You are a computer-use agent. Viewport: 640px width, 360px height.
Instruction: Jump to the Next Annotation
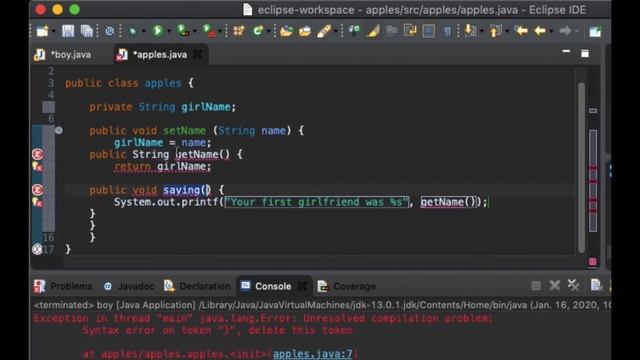(x=470, y=31)
